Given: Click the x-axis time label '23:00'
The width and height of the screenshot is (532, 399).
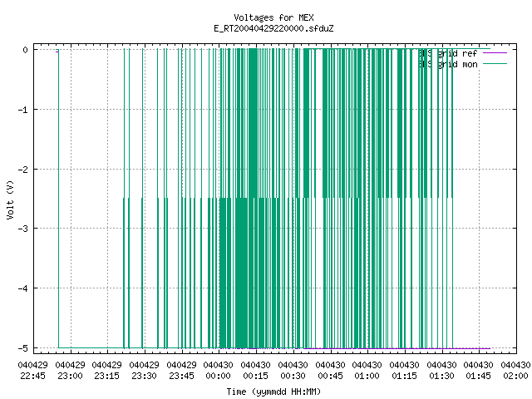Looking at the screenshot, I should pos(70,376).
